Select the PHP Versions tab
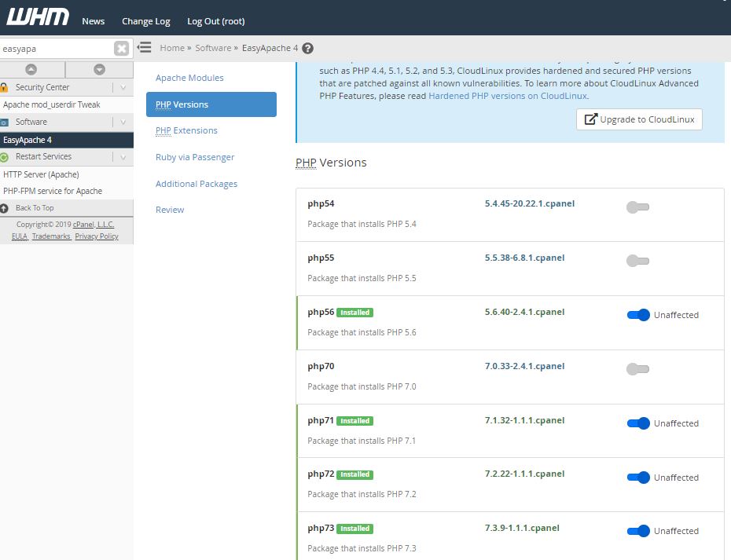The image size is (731, 560). click(x=211, y=104)
